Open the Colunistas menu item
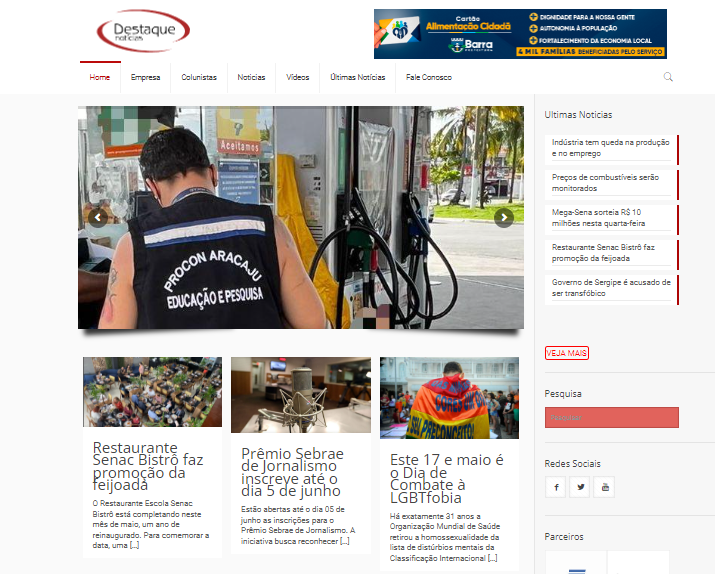715x574 pixels. point(199,77)
